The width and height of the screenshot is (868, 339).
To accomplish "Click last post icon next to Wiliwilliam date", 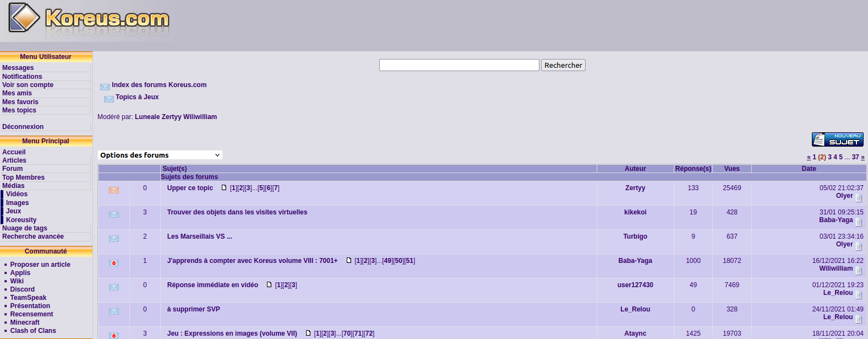I will (859, 271).
